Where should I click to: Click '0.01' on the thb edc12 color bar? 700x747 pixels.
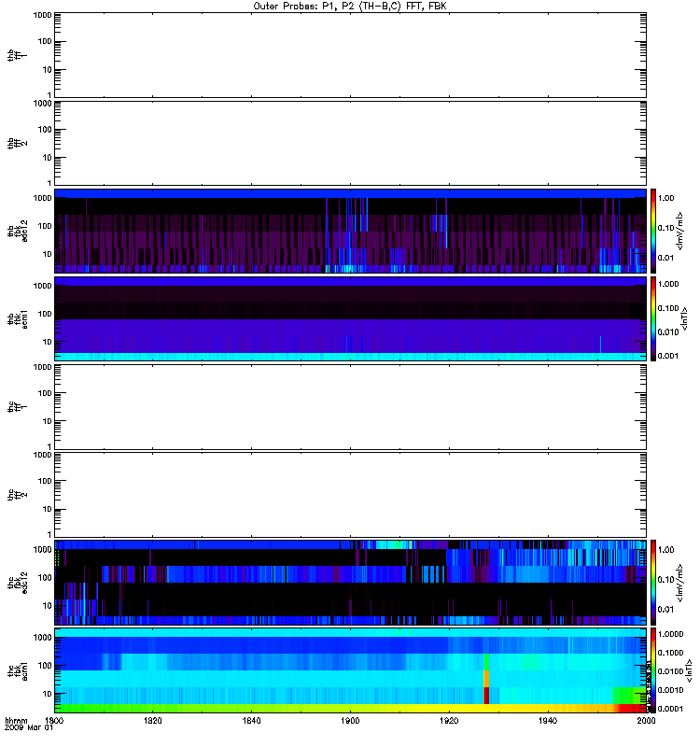[665, 258]
